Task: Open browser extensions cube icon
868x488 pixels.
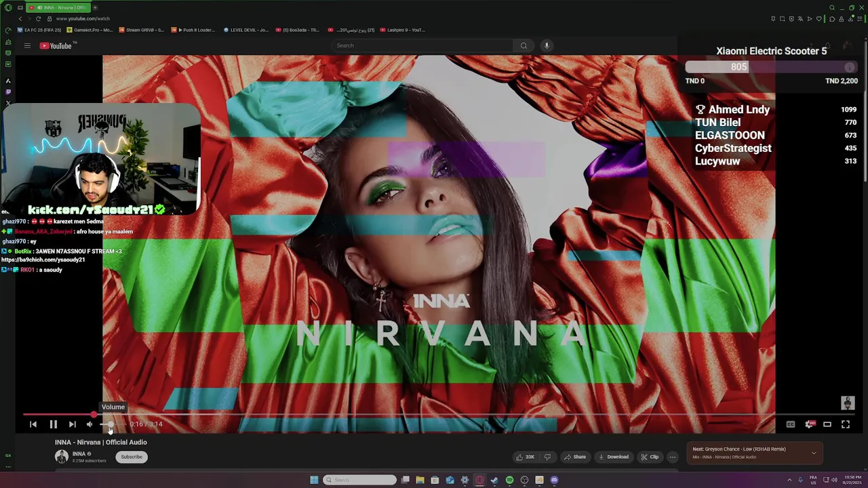Action: point(832,19)
